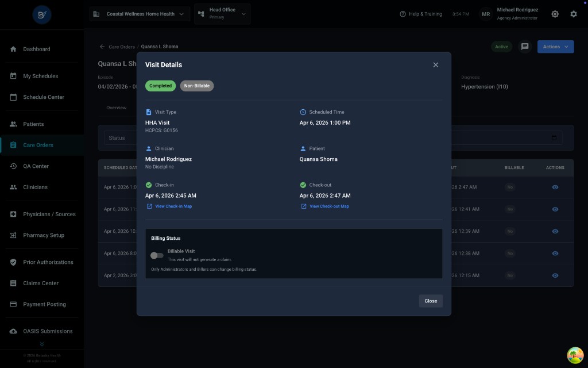Toggle the Billable Visit switch

point(157,255)
